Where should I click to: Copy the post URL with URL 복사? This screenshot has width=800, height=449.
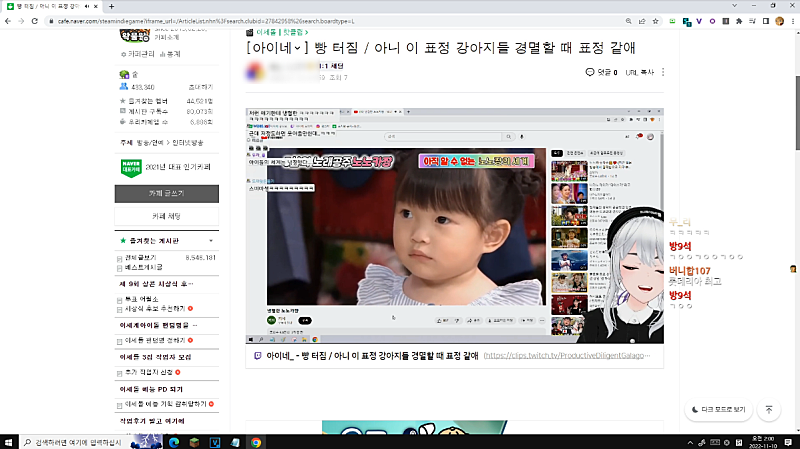coord(639,72)
